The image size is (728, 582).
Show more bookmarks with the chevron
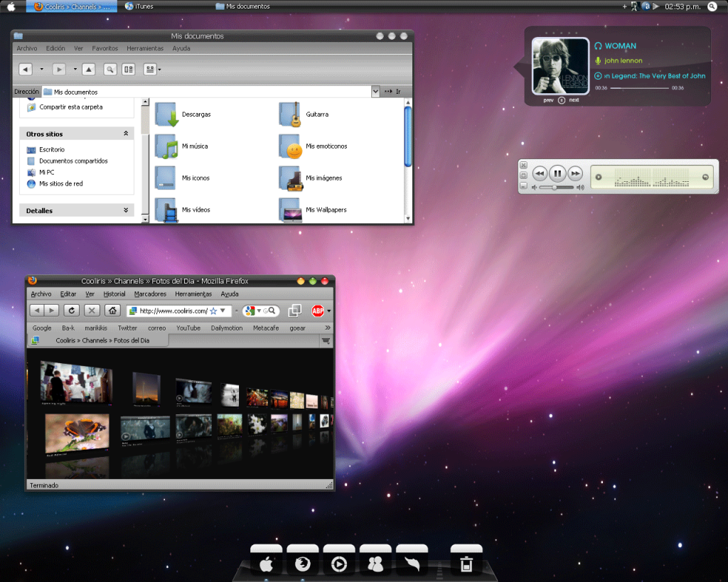pyautogui.click(x=327, y=328)
